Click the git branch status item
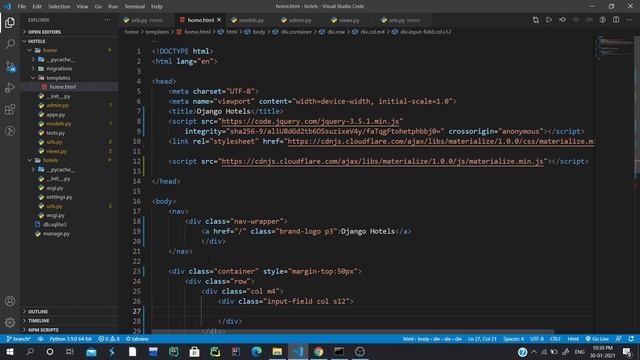 pyautogui.click(x=18, y=339)
